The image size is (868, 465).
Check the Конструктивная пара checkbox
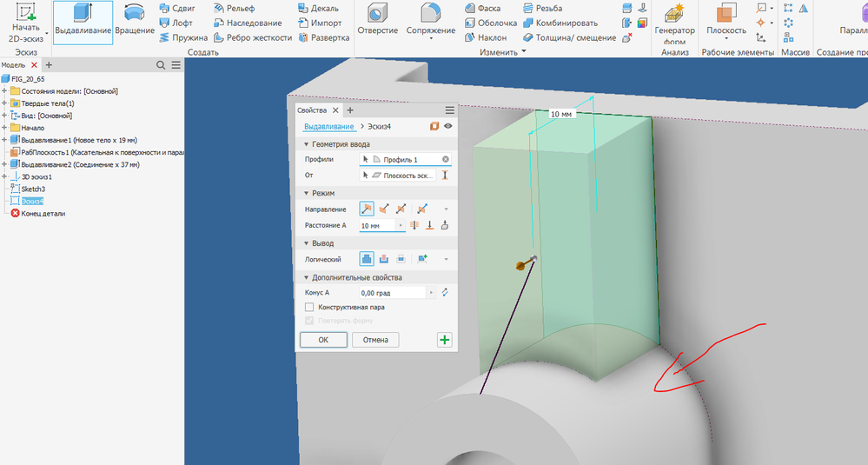(309, 307)
